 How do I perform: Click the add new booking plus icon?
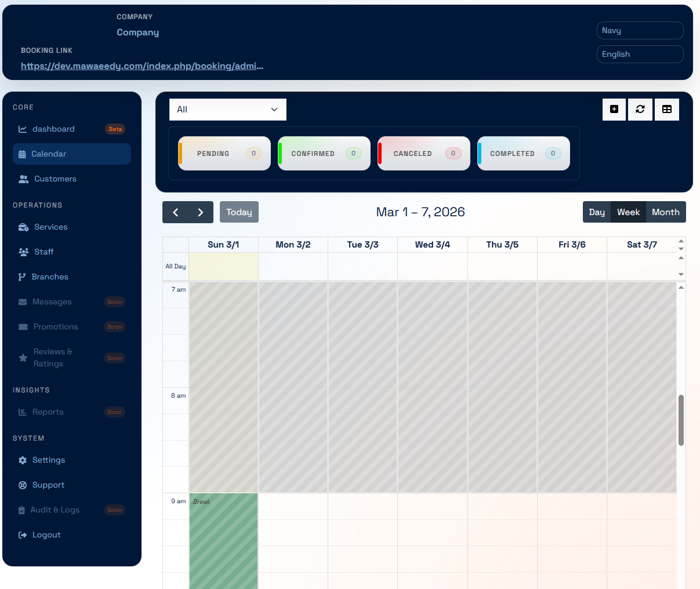click(x=614, y=109)
